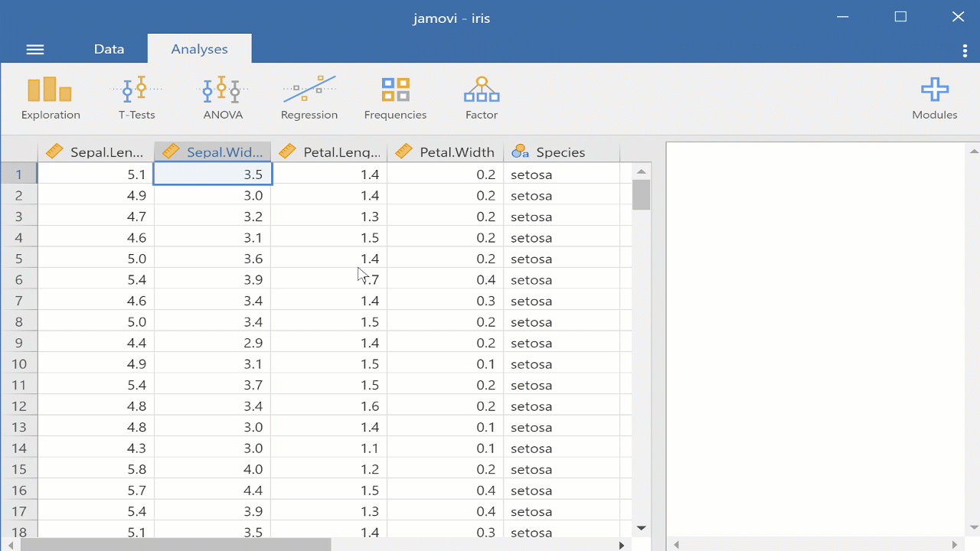
Task: Open the Regression analyses
Action: click(309, 96)
